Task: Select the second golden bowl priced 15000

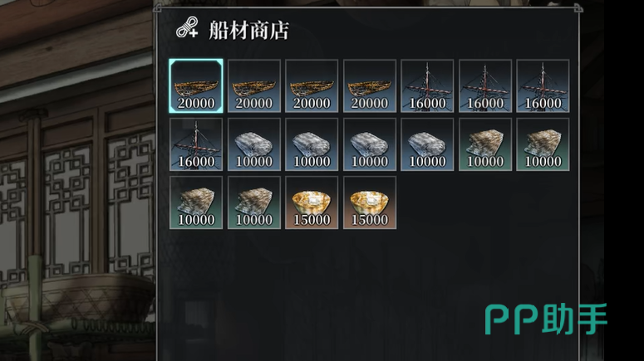Action: (370, 202)
